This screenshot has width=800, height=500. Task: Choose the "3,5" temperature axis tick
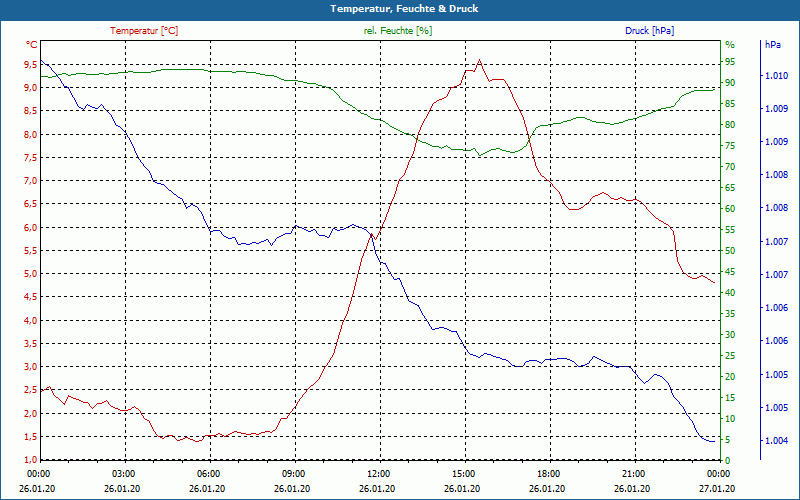click(31, 343)
